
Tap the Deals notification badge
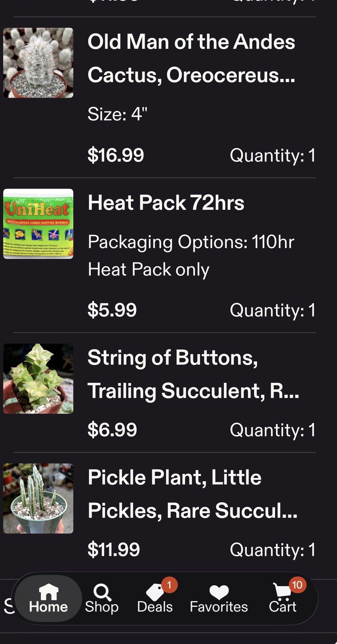click(x=169, y=585)
